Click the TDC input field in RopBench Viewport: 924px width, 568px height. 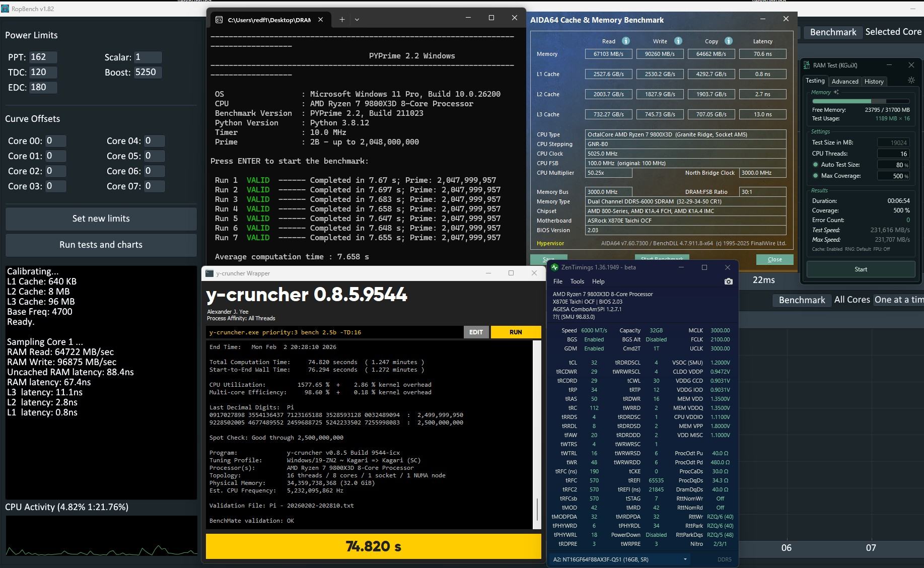(43, 73)
